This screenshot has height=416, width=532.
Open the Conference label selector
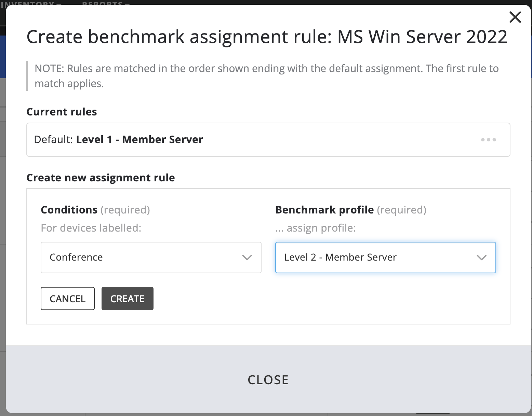[x=151, y=258]
